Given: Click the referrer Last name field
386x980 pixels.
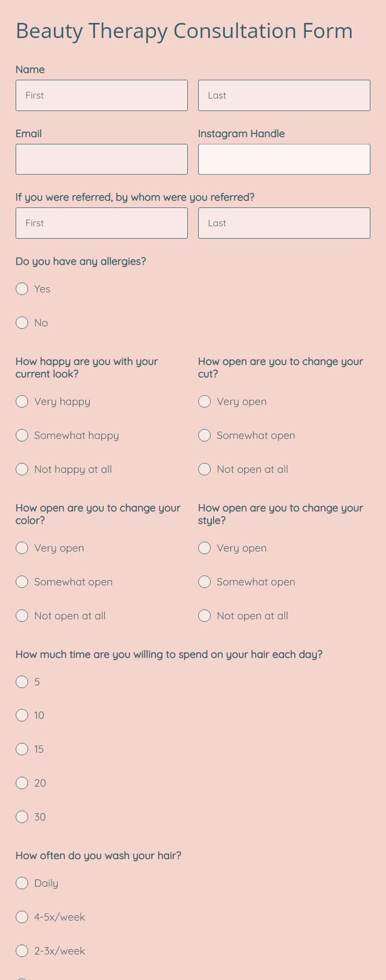Looking at the screenshot, I should click(284, 223).
